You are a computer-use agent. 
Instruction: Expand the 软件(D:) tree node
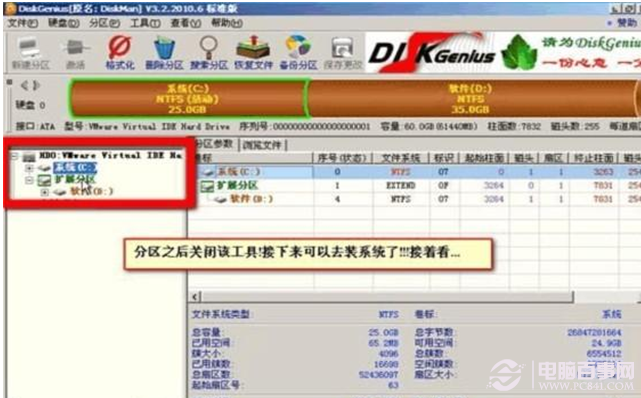tap(45, 192)
